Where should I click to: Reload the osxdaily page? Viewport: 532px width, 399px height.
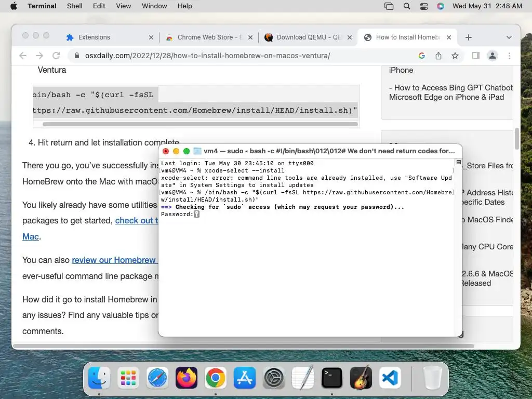pos(56,56)
